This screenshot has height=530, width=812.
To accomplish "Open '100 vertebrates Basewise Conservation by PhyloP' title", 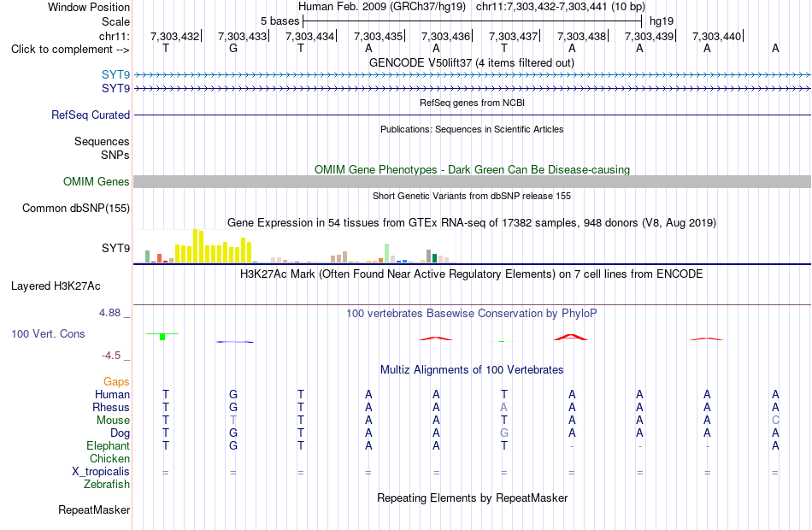I will [x=472, y=314].
